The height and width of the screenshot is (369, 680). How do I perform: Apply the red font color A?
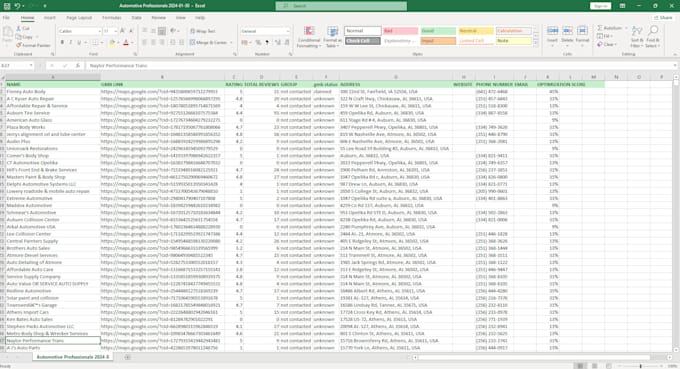click(126, 42)
